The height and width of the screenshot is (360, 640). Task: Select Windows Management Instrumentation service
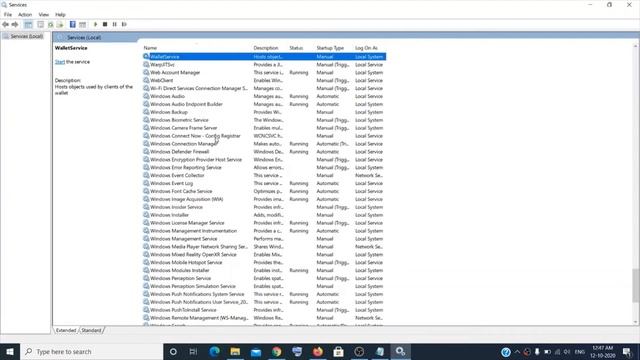tap(264, 231)
